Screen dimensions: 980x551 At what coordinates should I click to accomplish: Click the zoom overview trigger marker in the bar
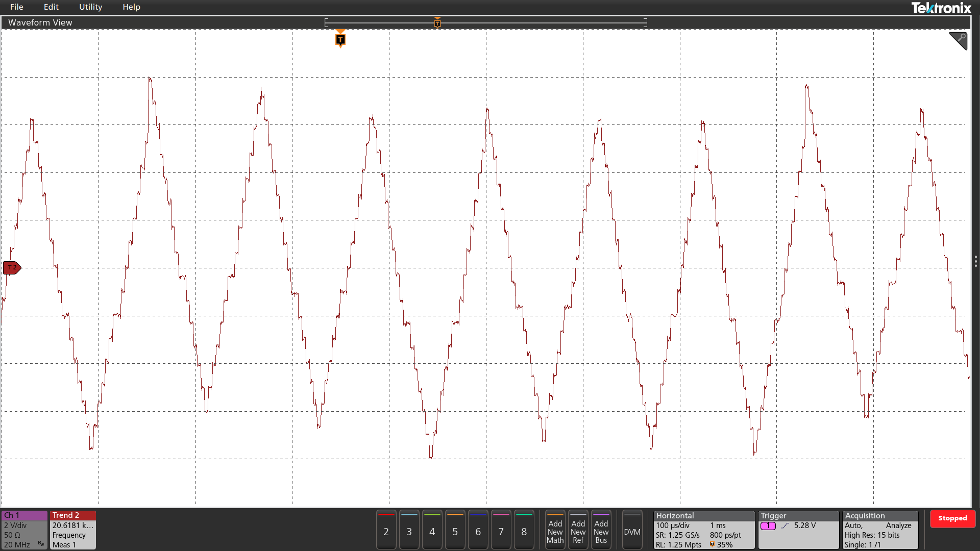tap(437, 23)
